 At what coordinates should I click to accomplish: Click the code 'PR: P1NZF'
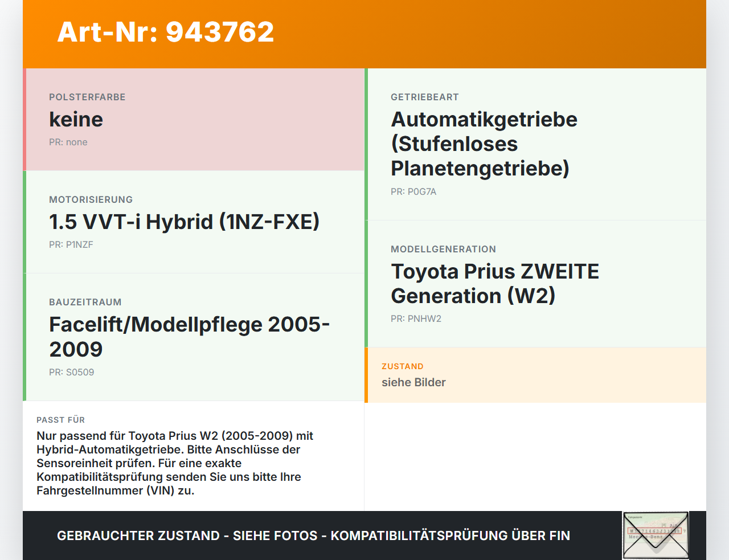(x=71, y=245)
